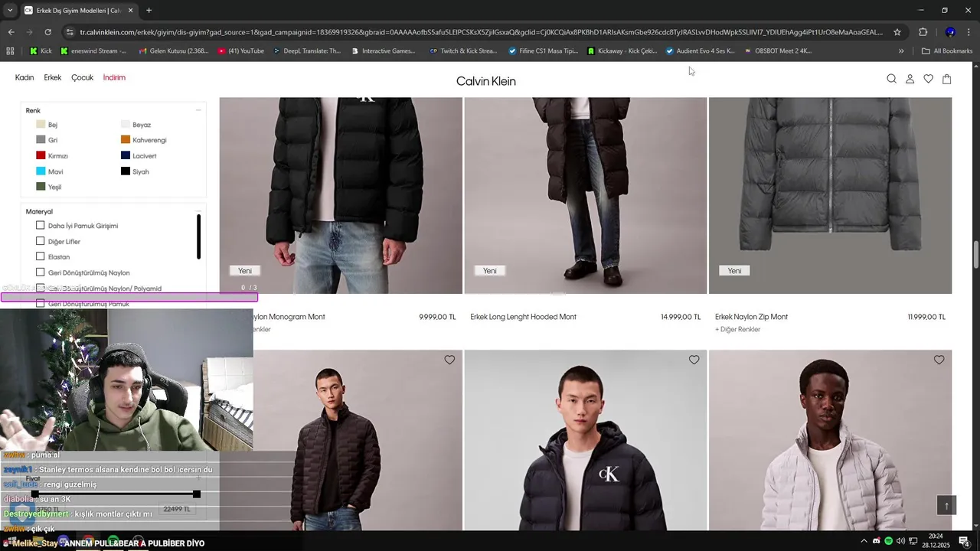Close the Erkek Dış Giyim tab
The image size is (980, 551).
click(130, 11)
